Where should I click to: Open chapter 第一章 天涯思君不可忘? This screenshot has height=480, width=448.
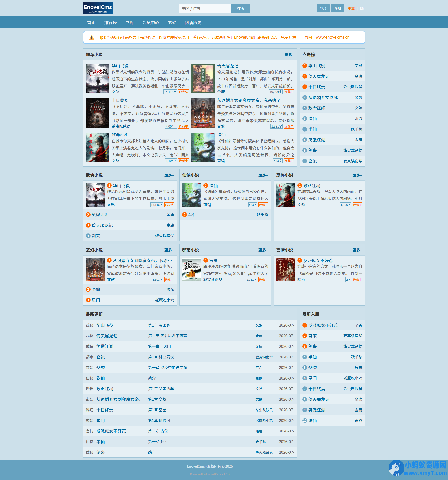point(167,336)
